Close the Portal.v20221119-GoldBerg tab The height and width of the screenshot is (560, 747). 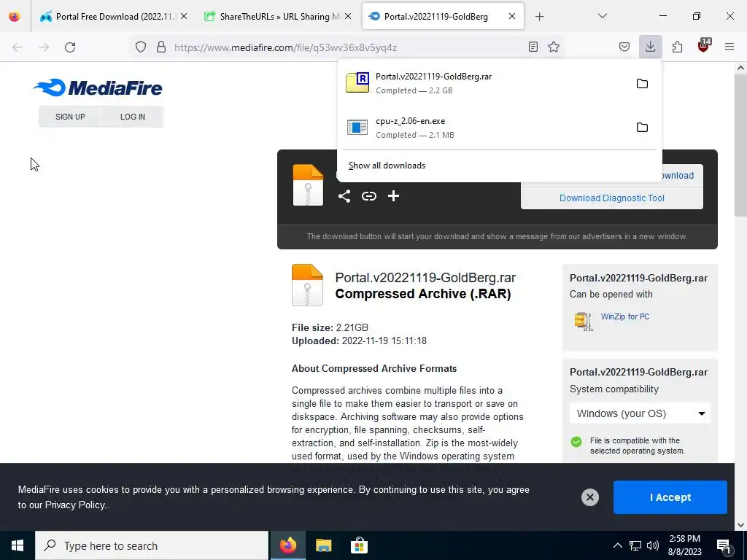click(x=511, y=16)
